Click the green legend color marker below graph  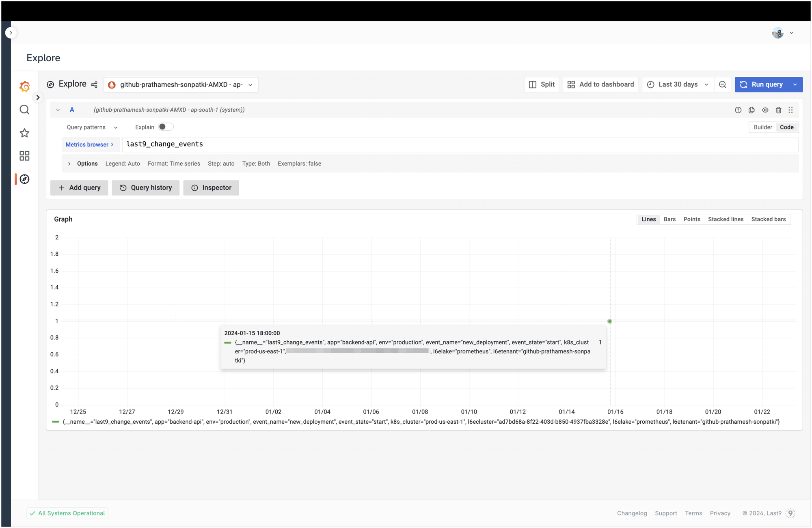click(x=55, y=422)
